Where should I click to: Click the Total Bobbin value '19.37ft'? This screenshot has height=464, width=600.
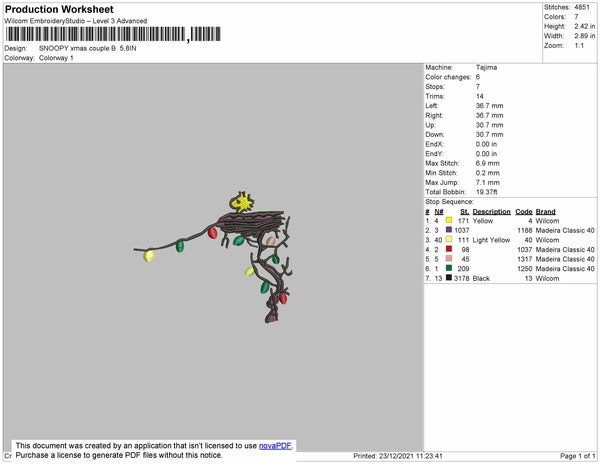point(486,192)
